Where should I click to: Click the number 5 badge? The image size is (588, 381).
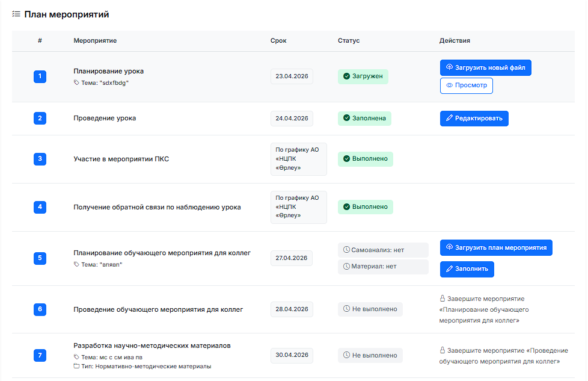[40, 258]
